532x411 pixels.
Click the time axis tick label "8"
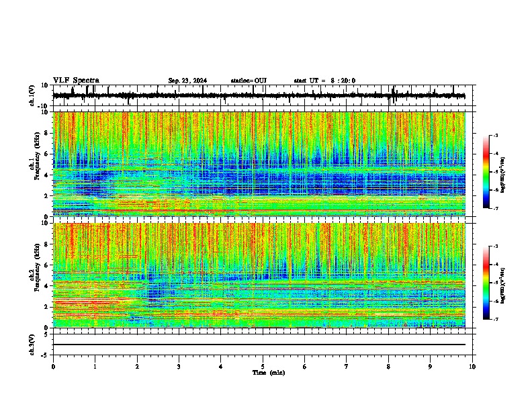coord(388,367)
